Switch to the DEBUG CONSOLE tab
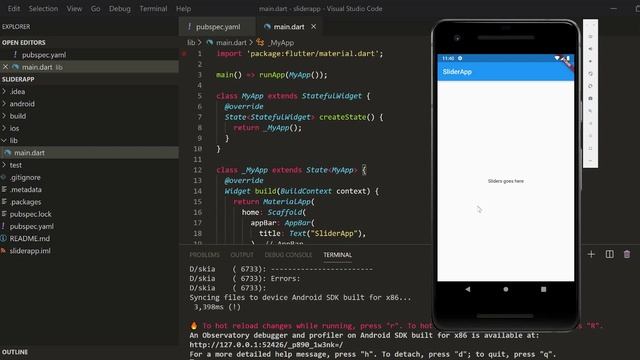The height and width of the screenshot is (360, 640). pyautogui.click(x=288, y=255)
